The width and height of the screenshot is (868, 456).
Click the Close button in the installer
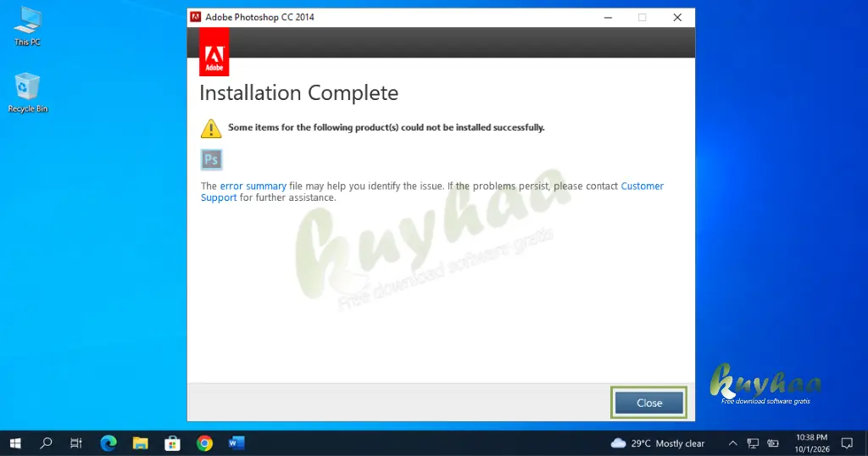point(648,403)
